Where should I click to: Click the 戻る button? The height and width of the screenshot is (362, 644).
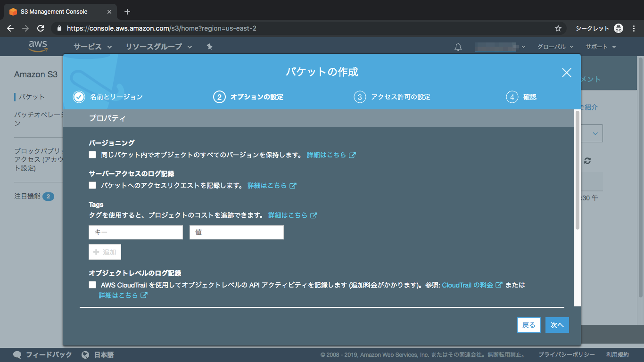tap(529, 325)
